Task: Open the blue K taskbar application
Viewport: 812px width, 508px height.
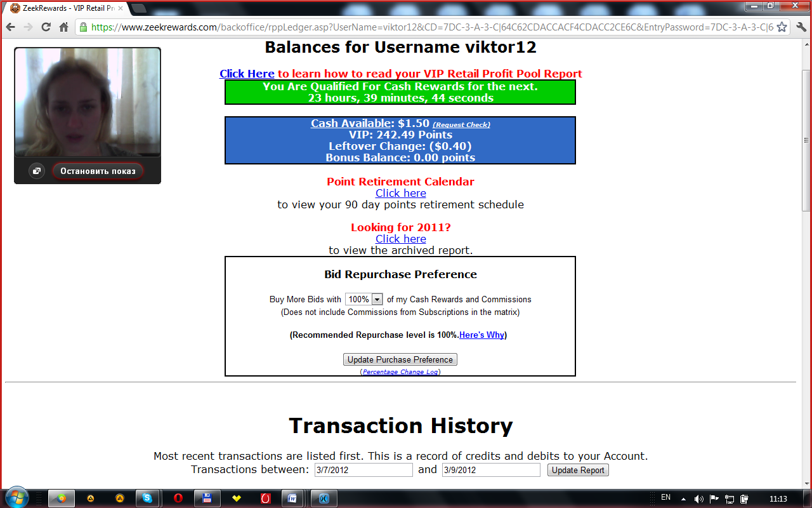Action: pyautogui.click(x=323, y=498)
